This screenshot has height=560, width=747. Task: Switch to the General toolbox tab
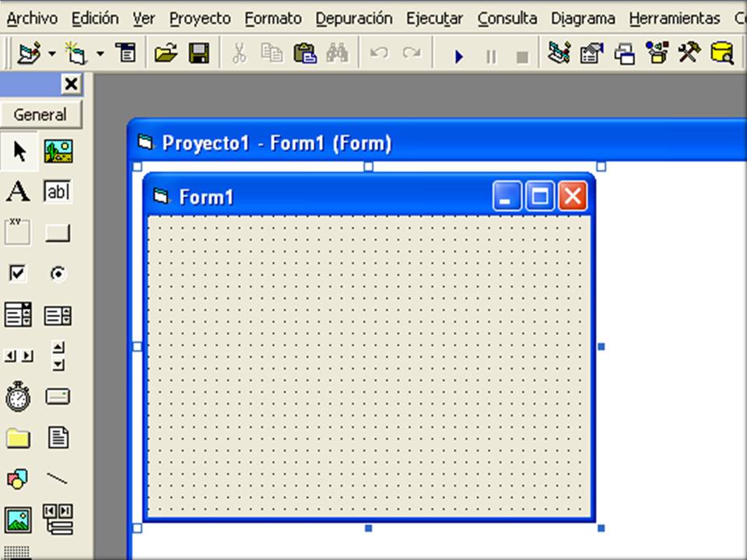click(40, 114)
